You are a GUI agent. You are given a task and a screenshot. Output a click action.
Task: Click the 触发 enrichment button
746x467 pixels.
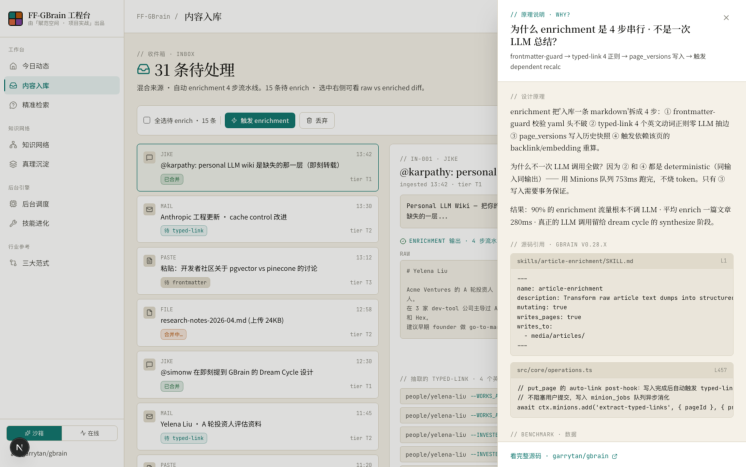(x=260, y=121)
